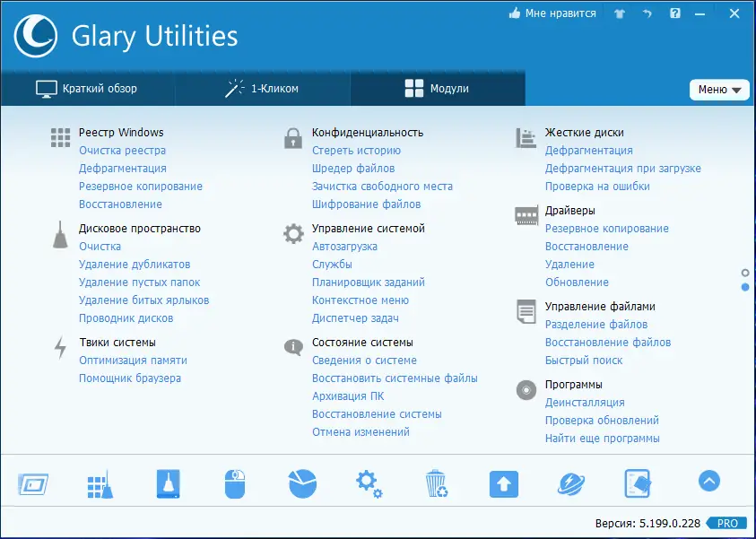Click the Glary Utilities crescent moon logo
The image size is (756, 539).
[x=36, y=36]
